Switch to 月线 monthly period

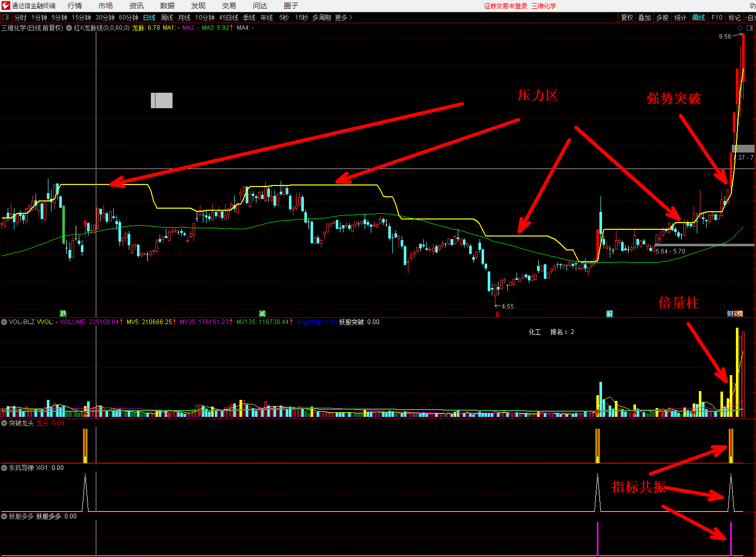(x=184, y=18)
